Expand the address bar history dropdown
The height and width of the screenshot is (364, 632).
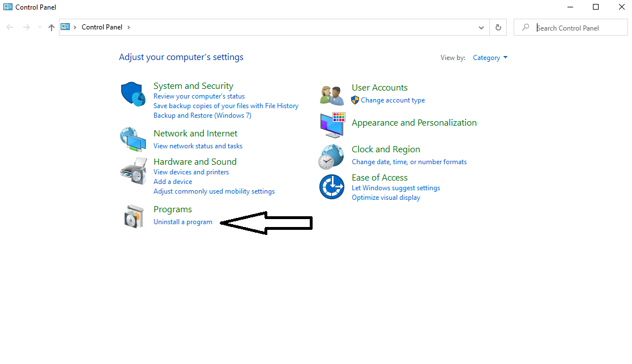click(x=481, y=27)
